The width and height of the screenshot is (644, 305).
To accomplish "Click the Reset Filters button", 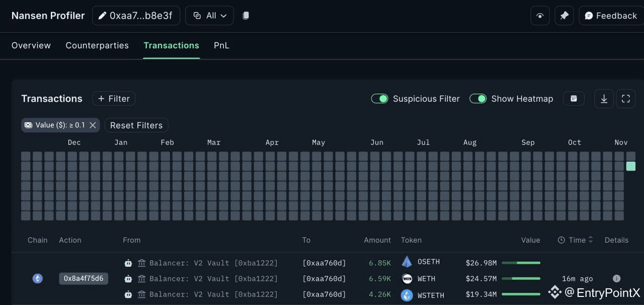I will tap(136, 125).
